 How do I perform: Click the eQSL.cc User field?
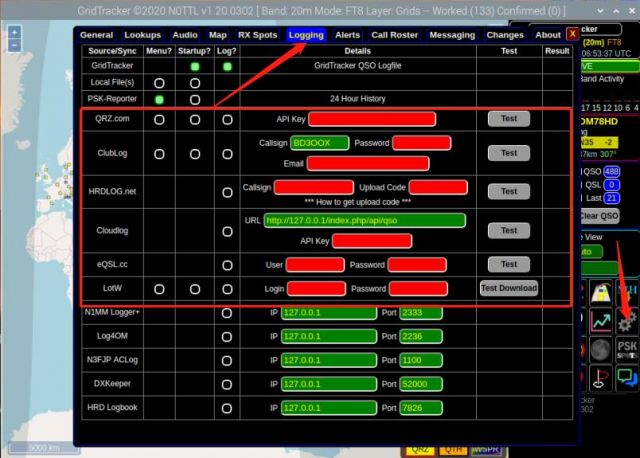coord(315,265)
